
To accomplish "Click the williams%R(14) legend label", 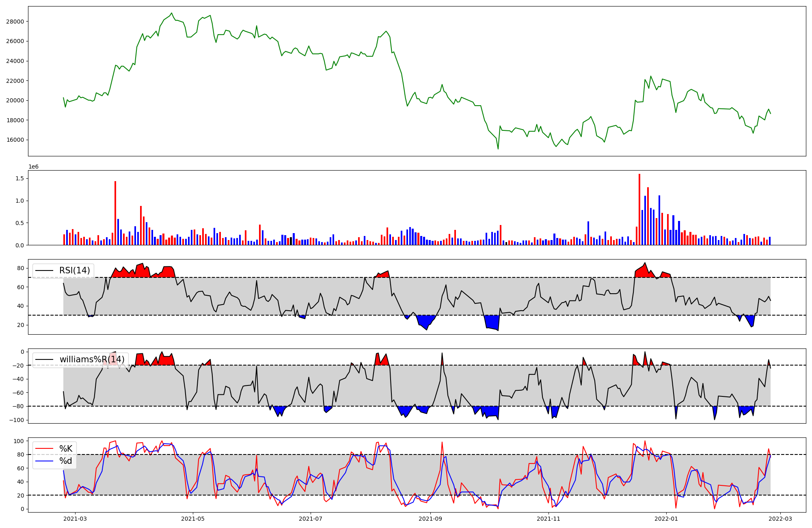I will 92,359.
